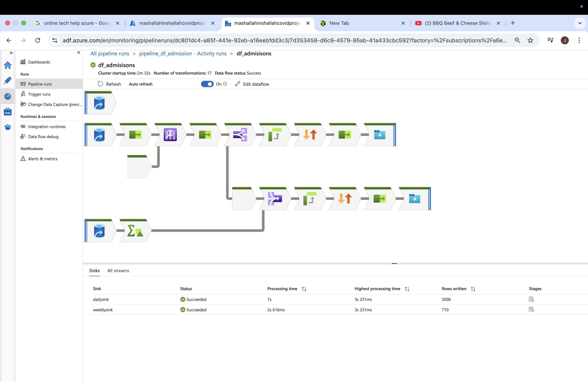The width and height of the screenshot is (588, 382).
Task: Turn off the Auto refresh toggle
Action: point(207,84)
